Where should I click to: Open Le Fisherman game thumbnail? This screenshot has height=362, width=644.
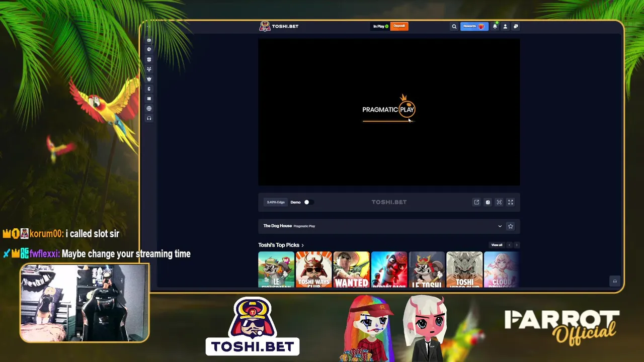click(276, 269)
